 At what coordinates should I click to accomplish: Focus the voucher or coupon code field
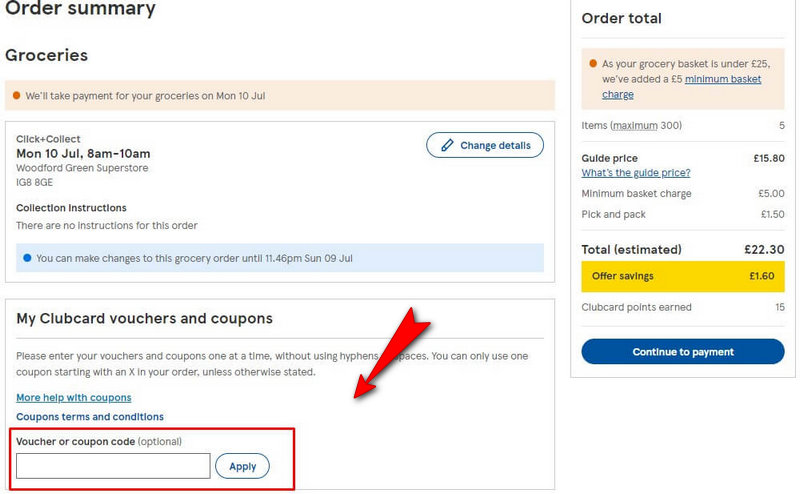click(x=113, y=466)
